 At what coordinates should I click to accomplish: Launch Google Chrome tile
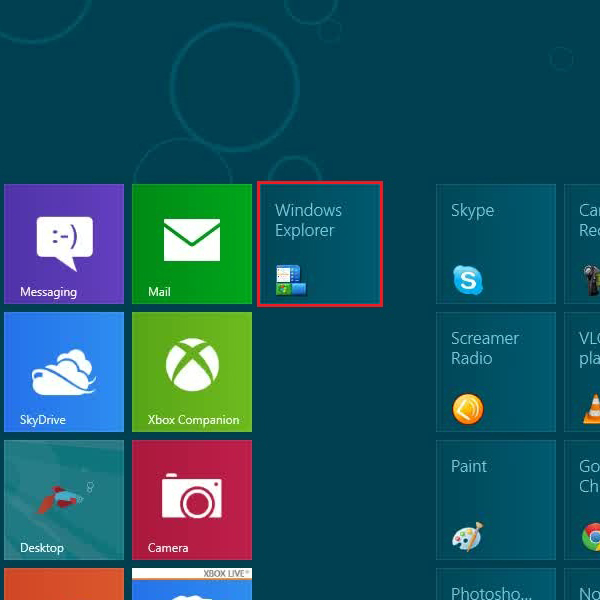(x=582, y=500)
